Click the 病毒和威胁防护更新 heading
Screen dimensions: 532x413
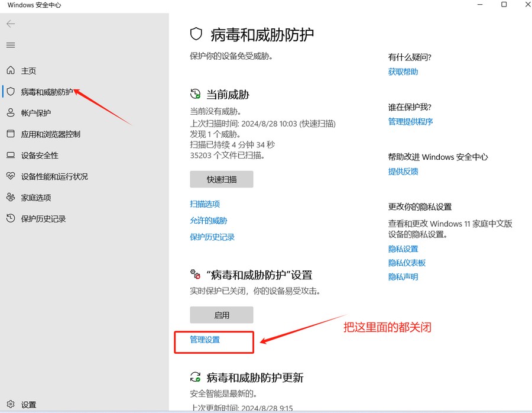pos(255,377)
